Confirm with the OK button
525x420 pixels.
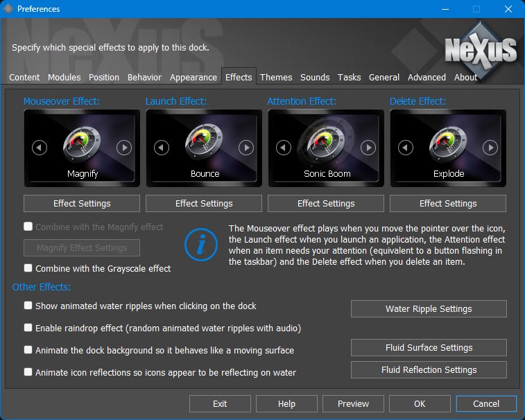pyautogui.click(x=420, y=403)
